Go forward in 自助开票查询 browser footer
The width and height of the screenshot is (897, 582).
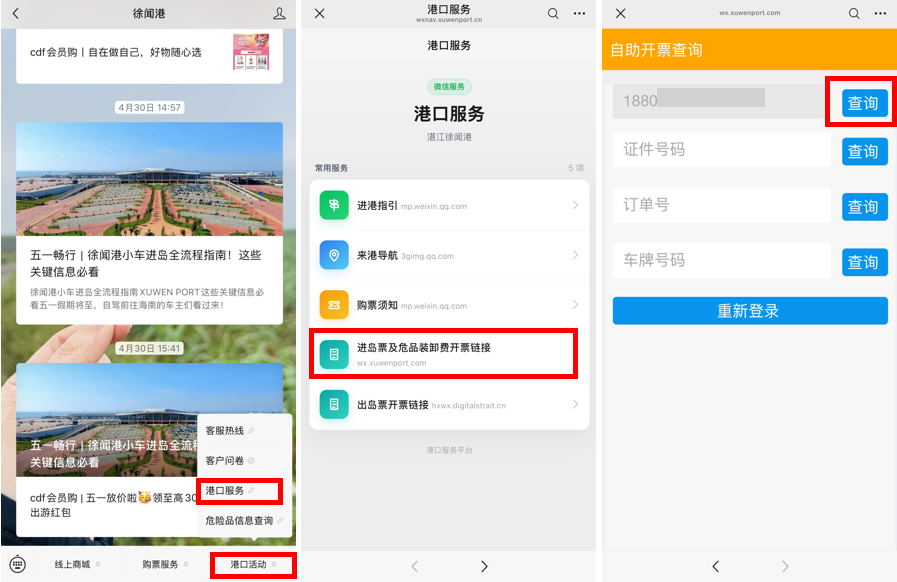[785, 566]
